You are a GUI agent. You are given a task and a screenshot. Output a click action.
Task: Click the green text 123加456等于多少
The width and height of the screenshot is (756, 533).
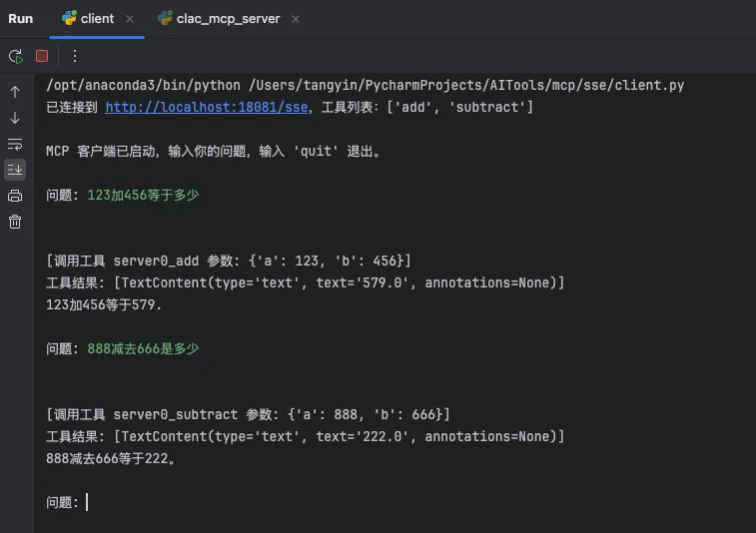click(143, 195)
